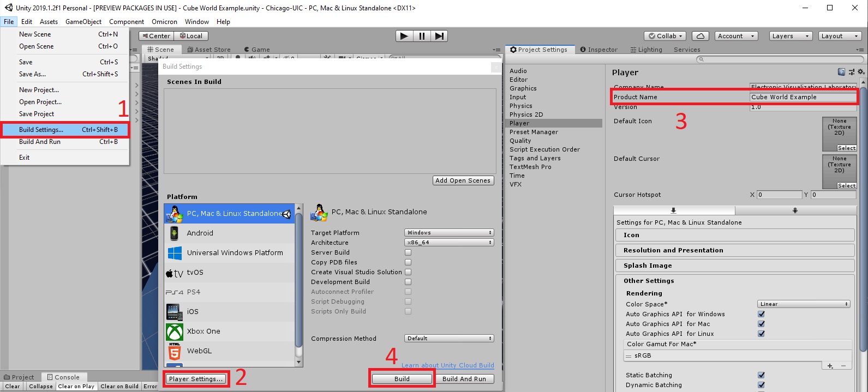
Task: Click Select under Default Icon texture
Action: [x=846, y=148]
